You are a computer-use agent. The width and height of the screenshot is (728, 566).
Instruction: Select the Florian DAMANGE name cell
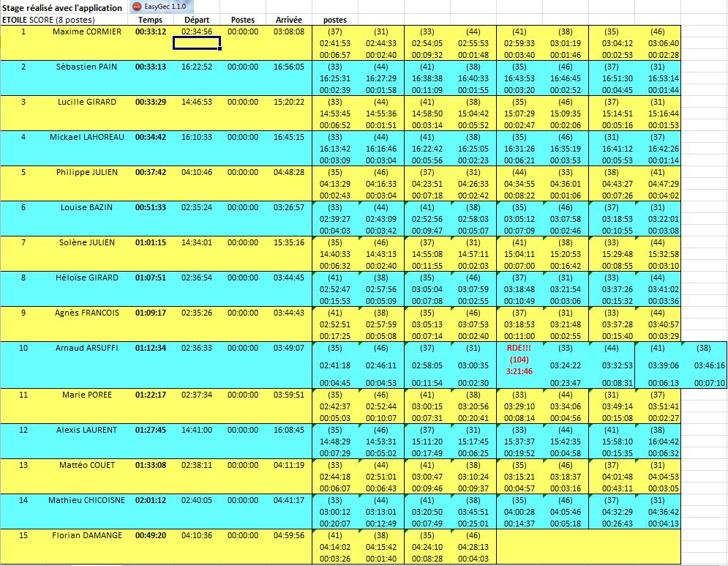point(88,535)
